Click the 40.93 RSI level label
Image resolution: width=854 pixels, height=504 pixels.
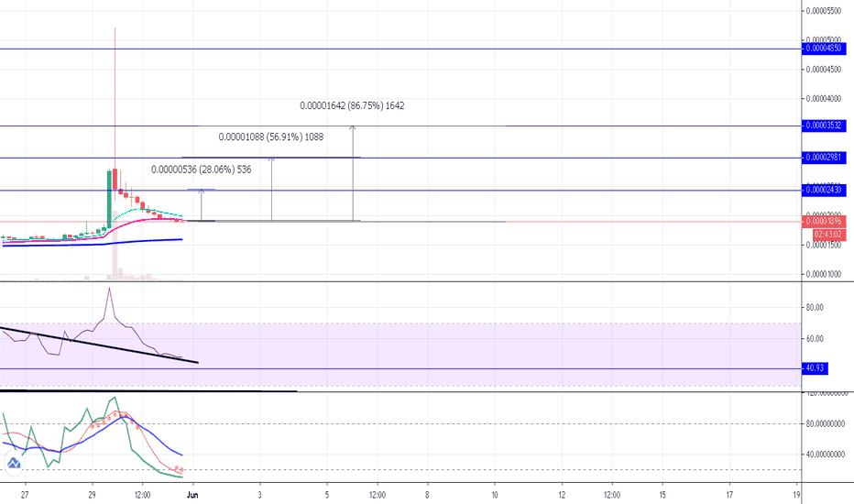click(815, 368)
